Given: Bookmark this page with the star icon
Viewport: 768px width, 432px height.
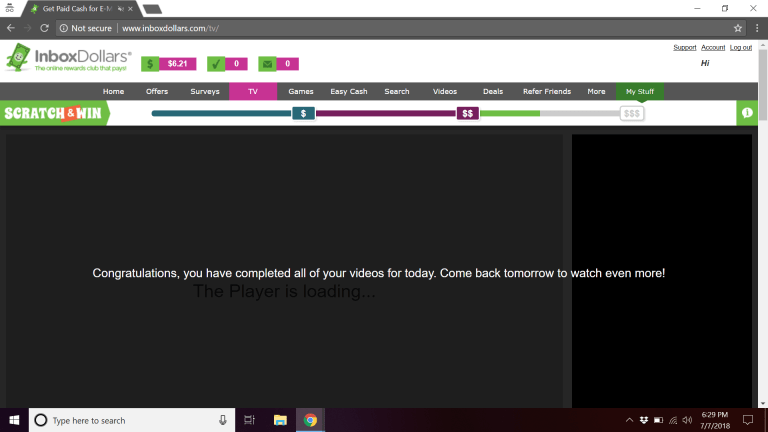Looking at the screenshot, I should click(x=738, y=28).
